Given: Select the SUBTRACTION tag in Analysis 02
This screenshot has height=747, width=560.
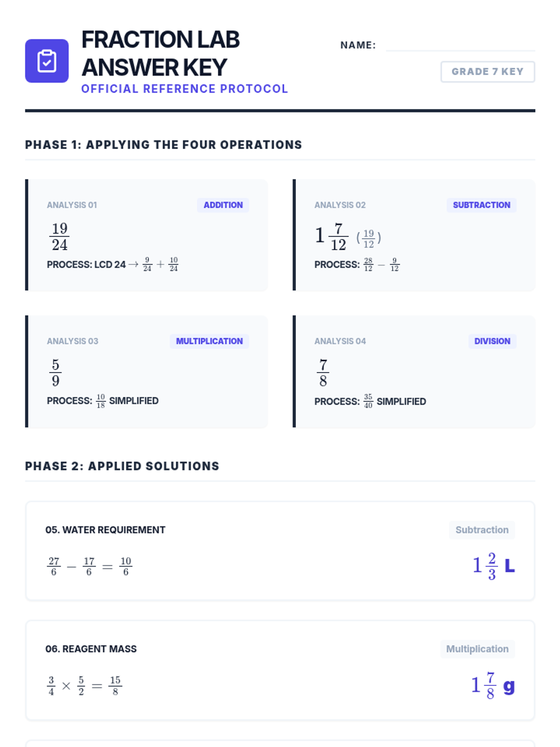Looking at the screenshot, I should 481,205.
